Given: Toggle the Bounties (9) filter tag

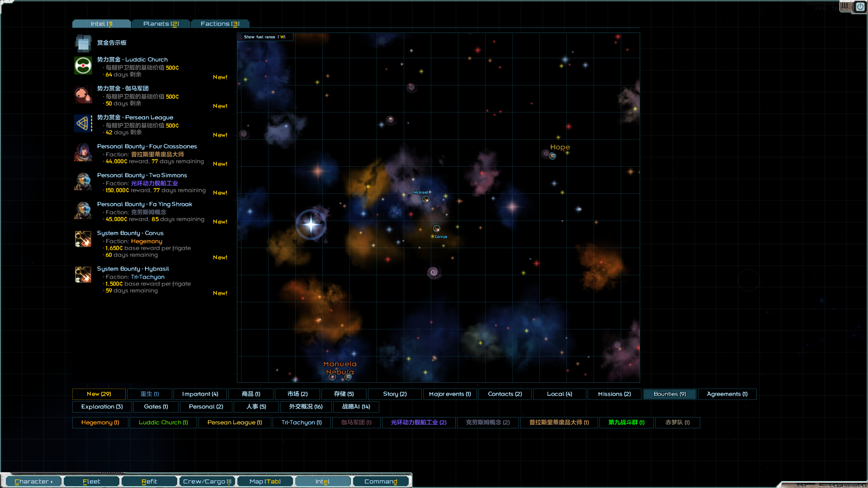Looking at the screenshot, I should click(670, 394).
